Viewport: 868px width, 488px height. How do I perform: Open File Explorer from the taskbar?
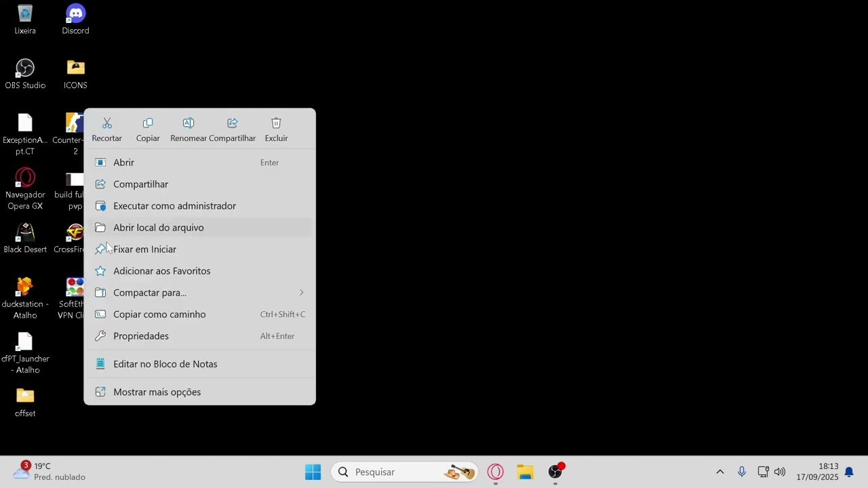(x=526, y=472)
